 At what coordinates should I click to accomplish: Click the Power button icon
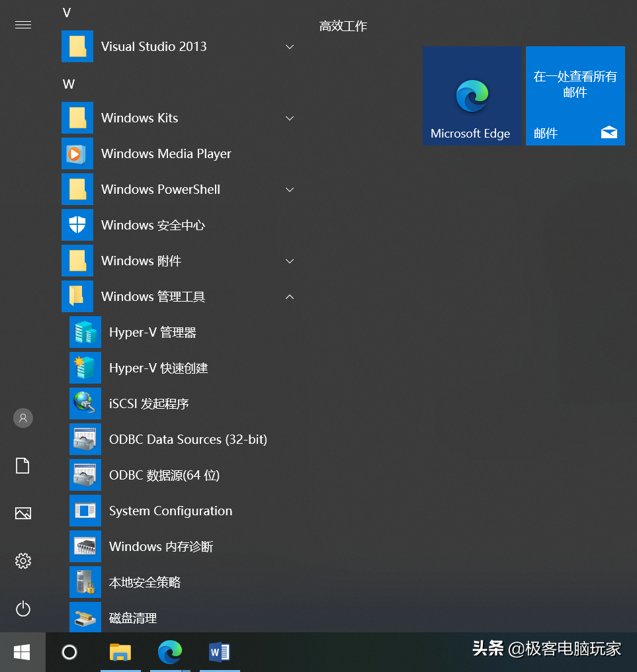click(x=23, y=609)
